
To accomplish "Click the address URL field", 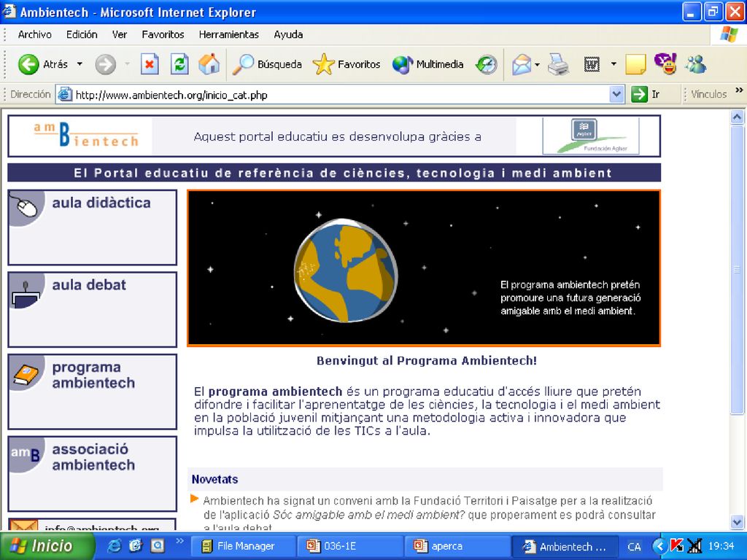I will pos(341,95).
